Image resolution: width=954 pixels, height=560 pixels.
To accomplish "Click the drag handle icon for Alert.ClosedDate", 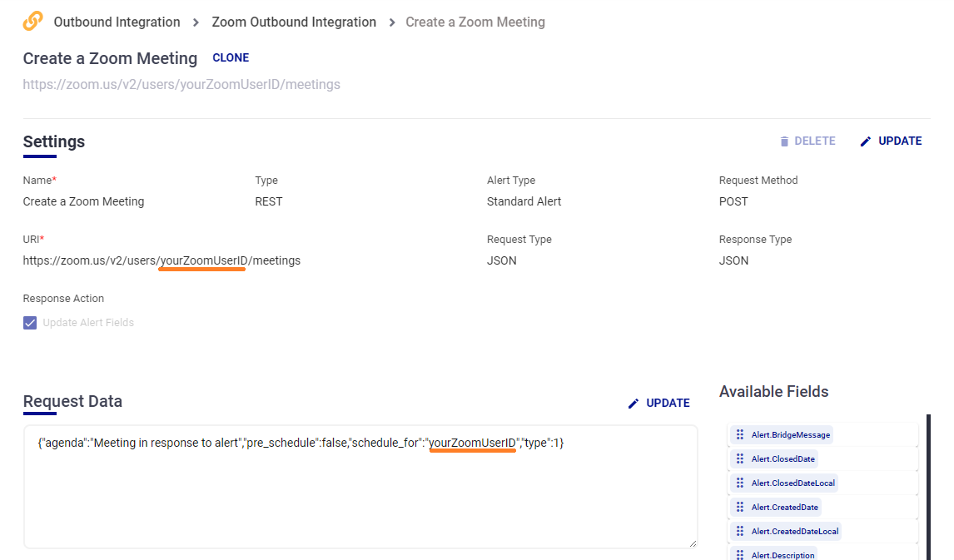I will [x=740, y=458].
